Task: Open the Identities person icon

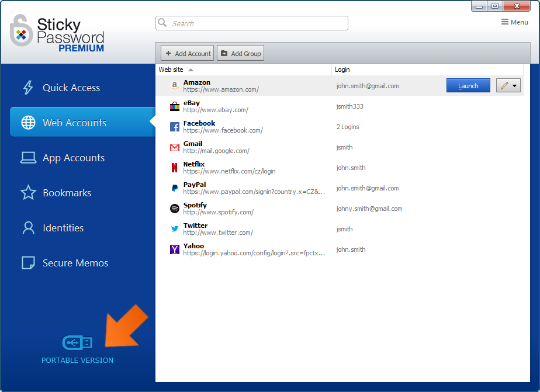Action: pyautogui.click(x=28, y=228)
